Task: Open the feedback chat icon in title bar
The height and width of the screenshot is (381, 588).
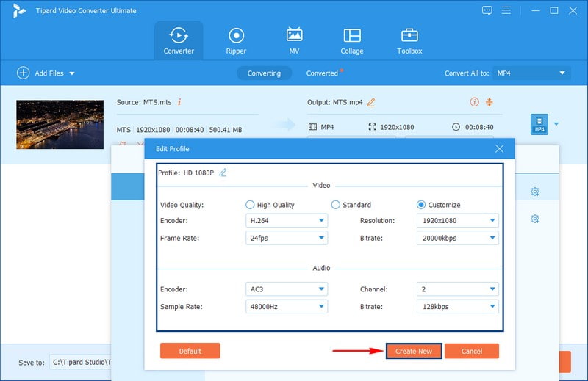Action: tap(487, 10)
